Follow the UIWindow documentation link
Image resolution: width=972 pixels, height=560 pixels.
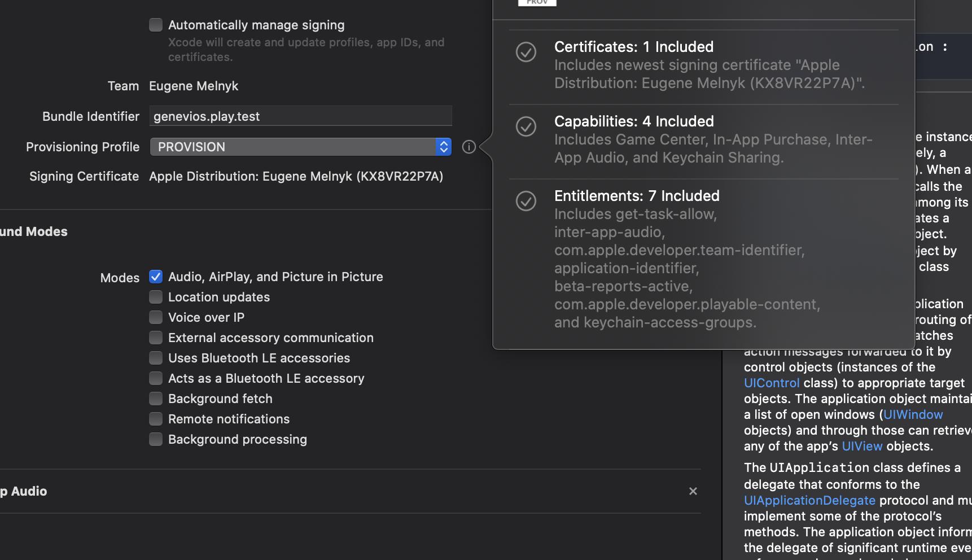[x=913, y=414]
